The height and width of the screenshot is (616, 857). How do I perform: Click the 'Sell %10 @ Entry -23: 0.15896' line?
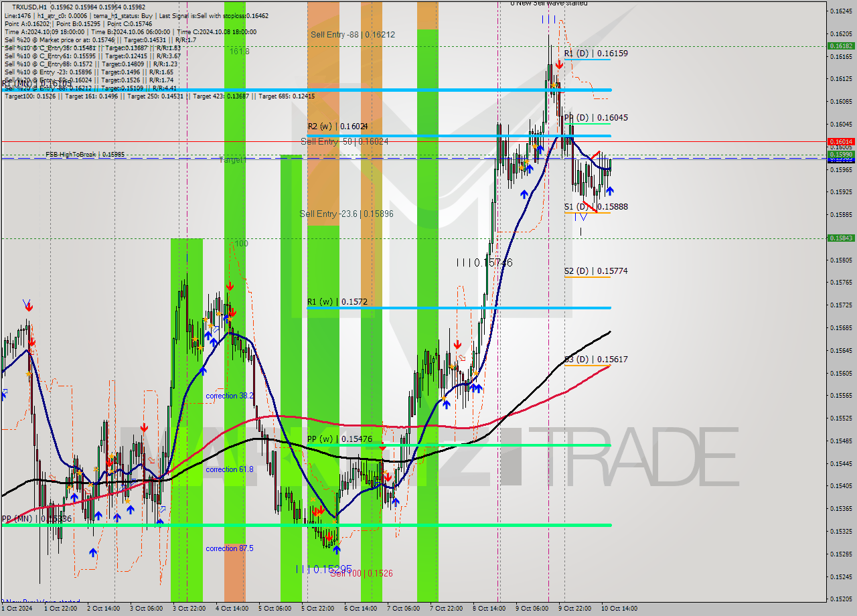89,72
